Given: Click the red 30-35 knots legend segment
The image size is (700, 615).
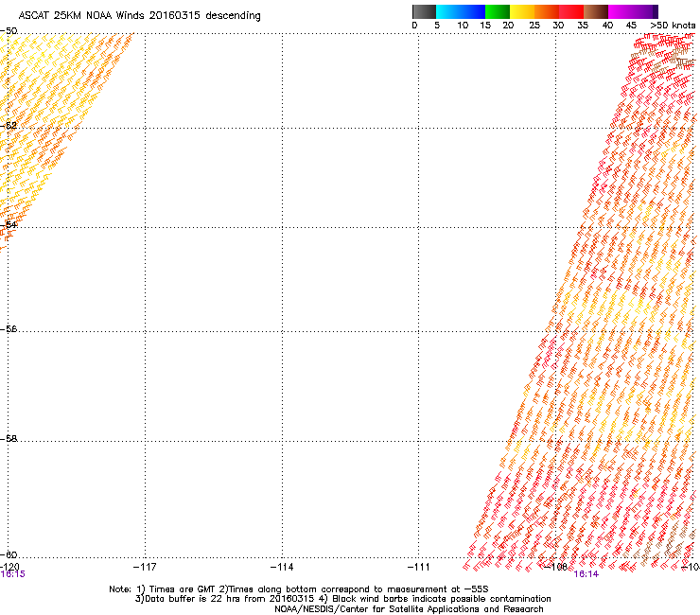Looking at the screenshot, I should 571,11.
